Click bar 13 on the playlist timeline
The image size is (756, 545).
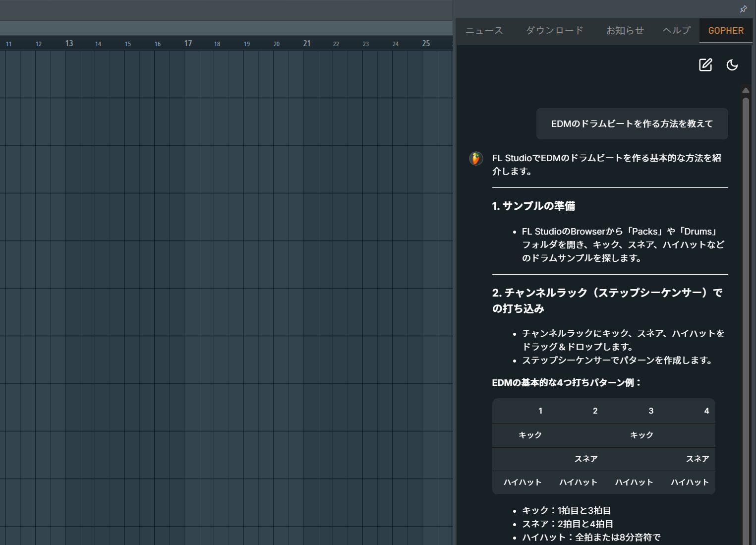(x=69, y=44)
